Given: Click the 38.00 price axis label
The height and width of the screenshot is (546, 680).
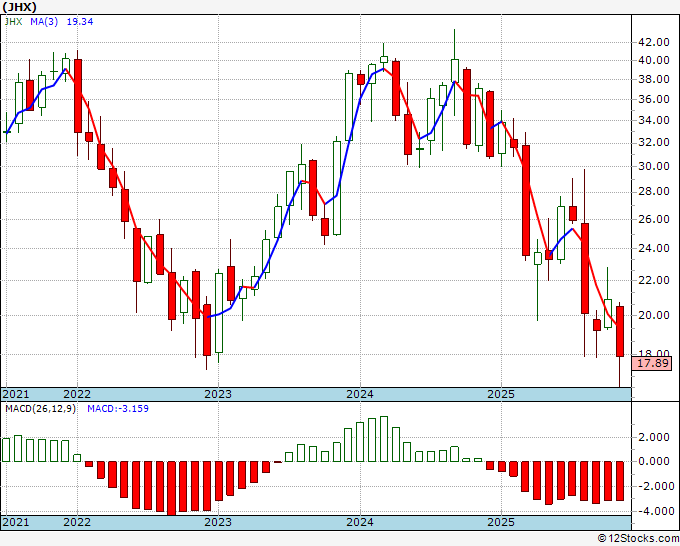Looking at the screenshot, I should click(654, 79).
